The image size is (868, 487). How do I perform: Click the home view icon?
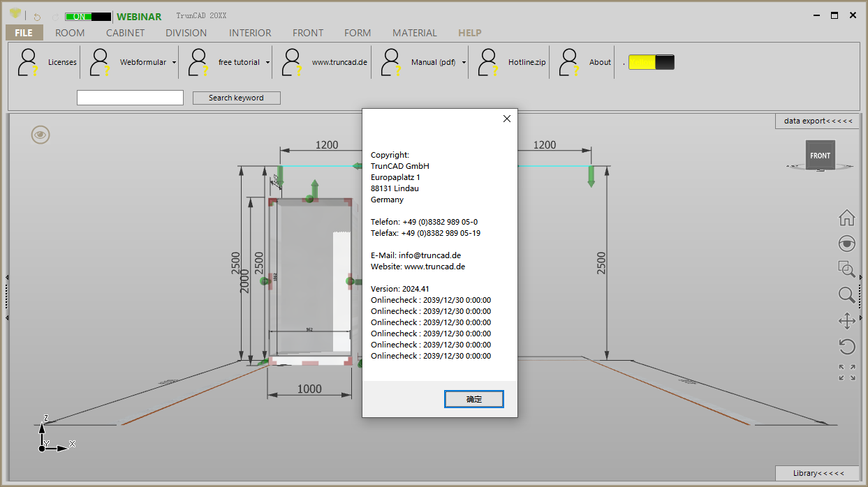[847, 218]
